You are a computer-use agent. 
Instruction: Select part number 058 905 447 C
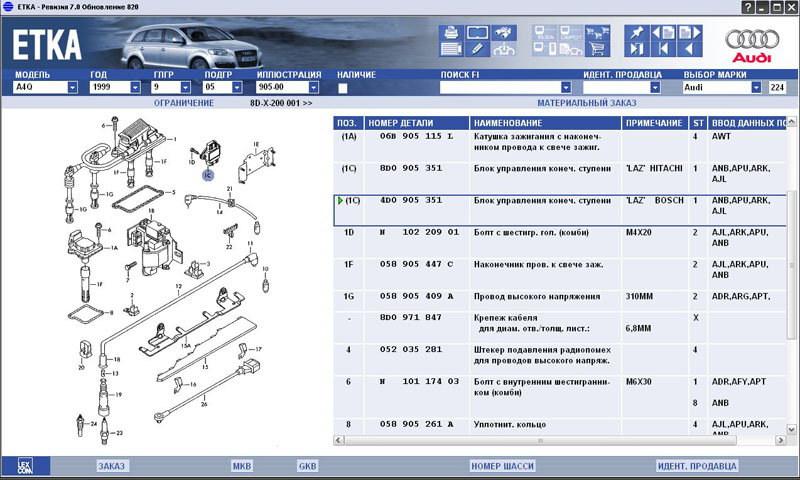[416, 264]
